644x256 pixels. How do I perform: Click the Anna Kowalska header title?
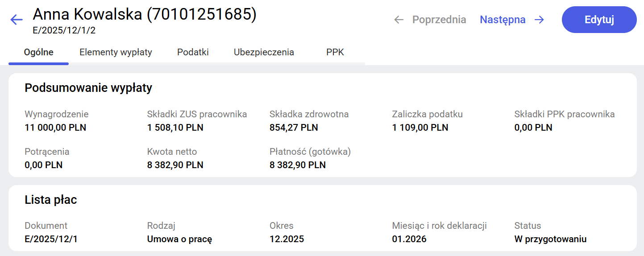[x=145, y=15]
